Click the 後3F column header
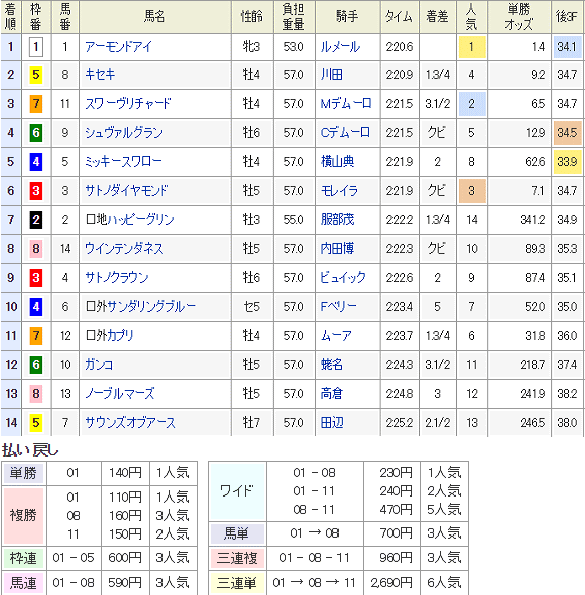This screenshot has height=595, width=585. 567,17
